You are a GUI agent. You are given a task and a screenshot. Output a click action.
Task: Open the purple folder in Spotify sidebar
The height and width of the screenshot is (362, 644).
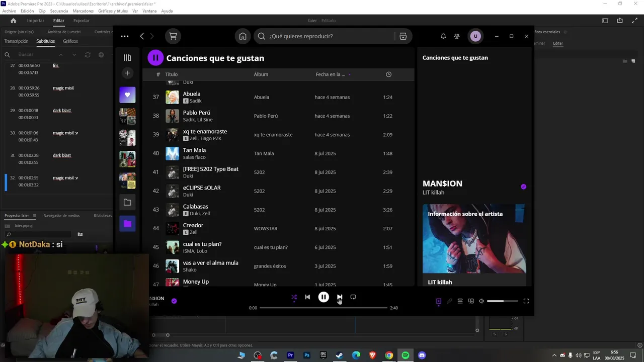pos(127,224)
